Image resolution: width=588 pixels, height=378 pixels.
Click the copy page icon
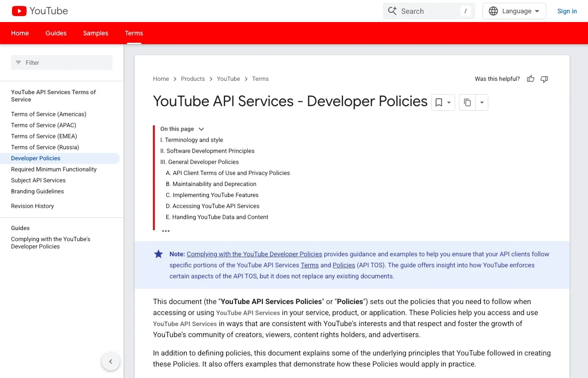click(467, 102)
